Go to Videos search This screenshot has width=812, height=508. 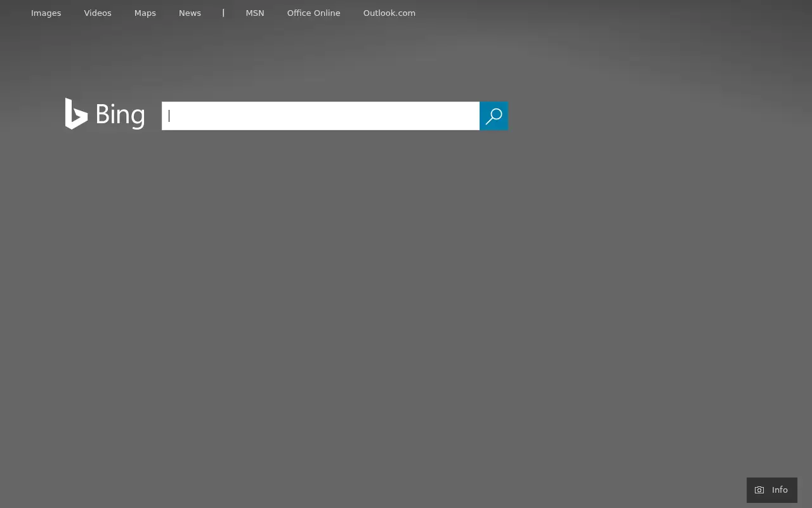click(98, 13)
